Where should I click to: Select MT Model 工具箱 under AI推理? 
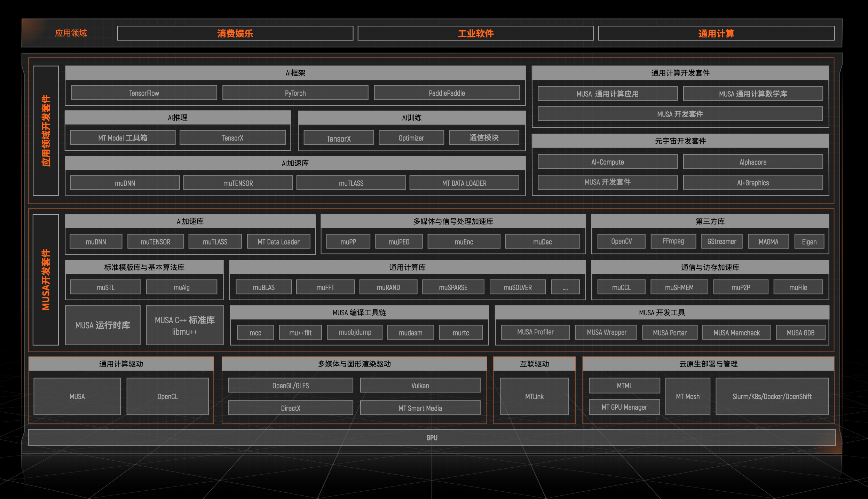pyautogui.click(x=123, y=138)
